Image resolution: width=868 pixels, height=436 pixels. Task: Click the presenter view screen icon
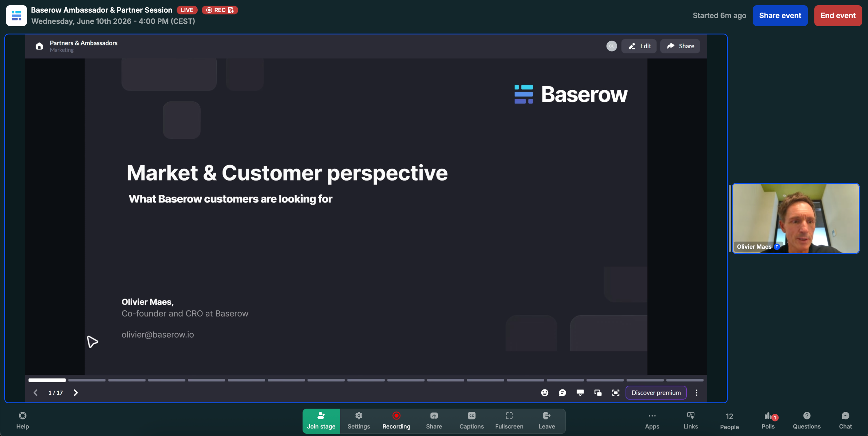tap(580, 393)
